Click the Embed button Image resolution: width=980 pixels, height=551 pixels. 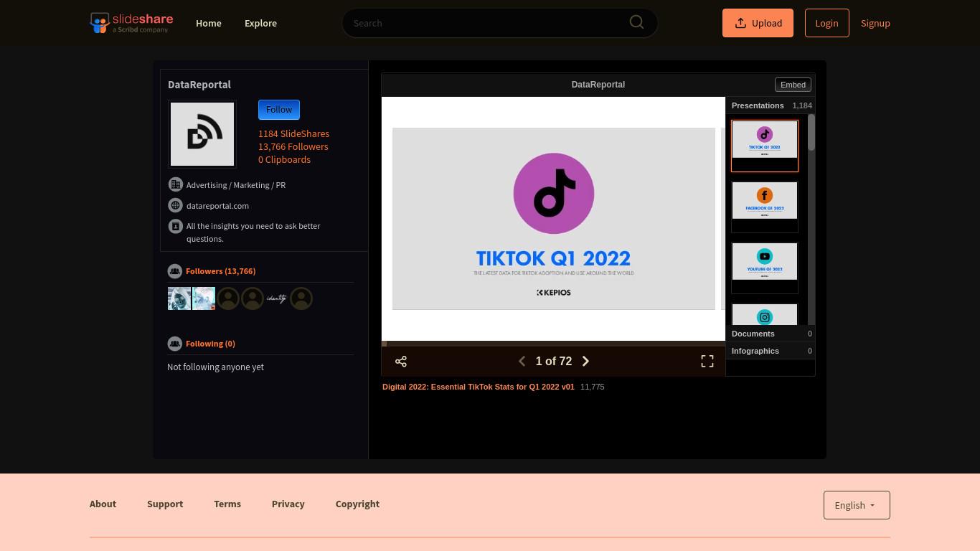click(793, 85)
